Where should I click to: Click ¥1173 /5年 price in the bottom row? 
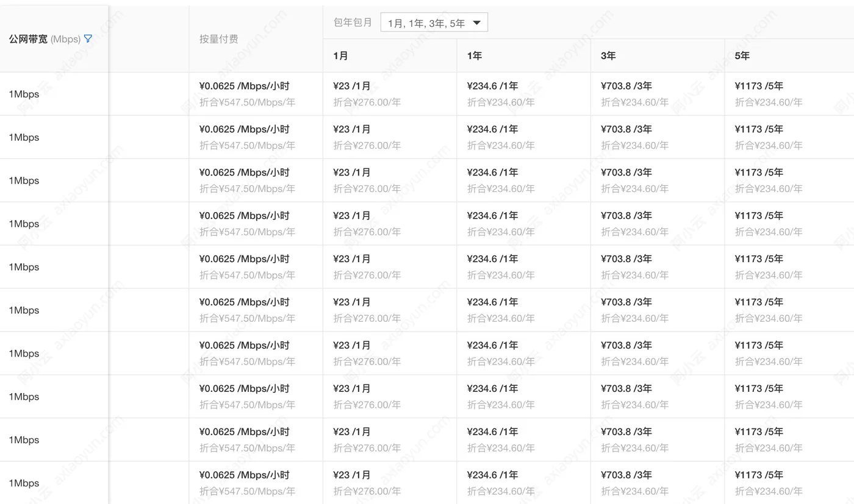[759, 475]
